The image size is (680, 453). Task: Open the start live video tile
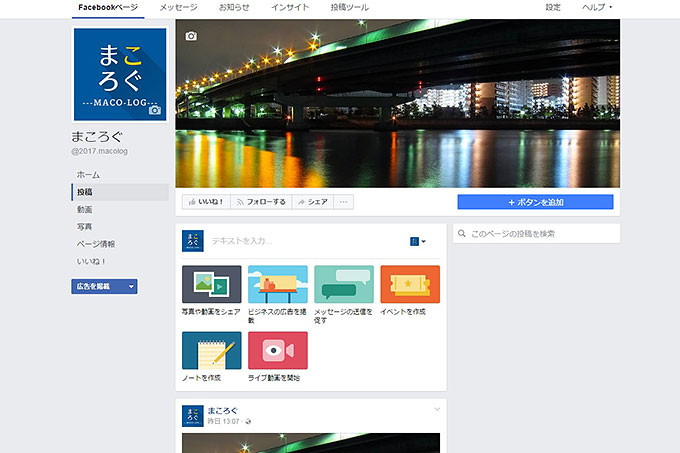tap(278, 350)
